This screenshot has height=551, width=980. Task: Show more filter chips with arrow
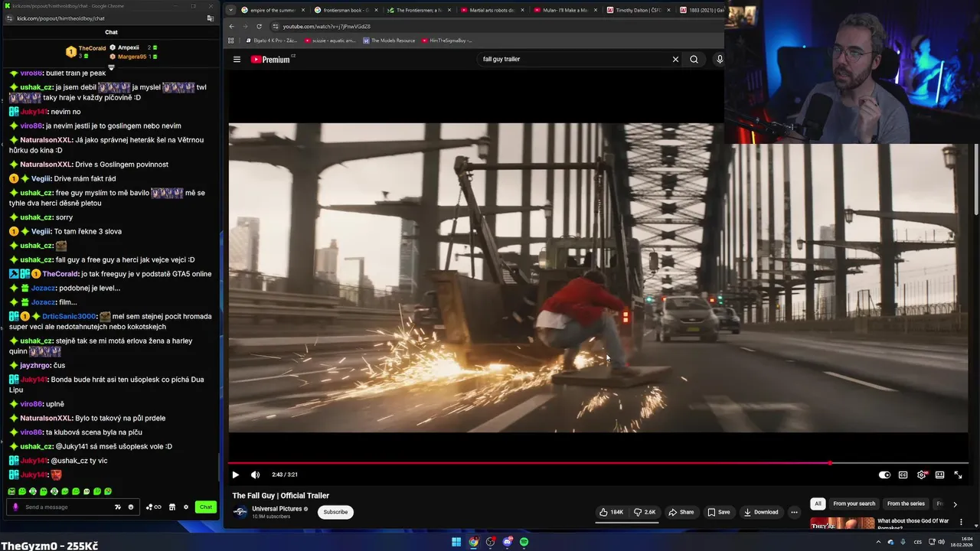(955, 504)
